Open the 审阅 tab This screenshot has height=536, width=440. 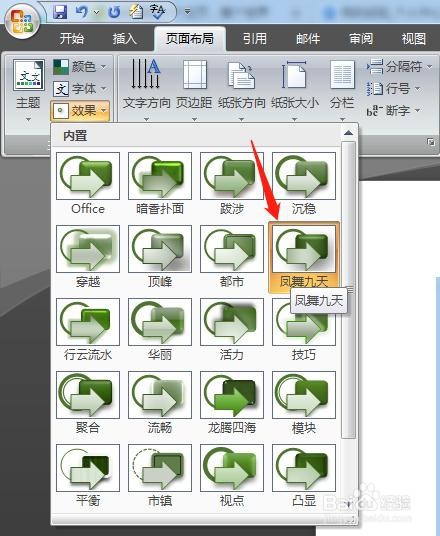click(361, 39)
